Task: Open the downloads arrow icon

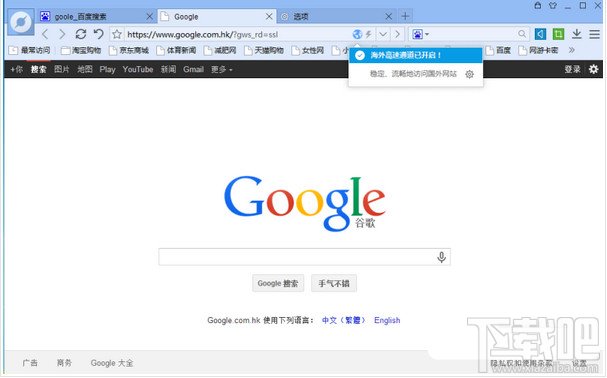Action: pyautogui.click(x=576, y=34)
